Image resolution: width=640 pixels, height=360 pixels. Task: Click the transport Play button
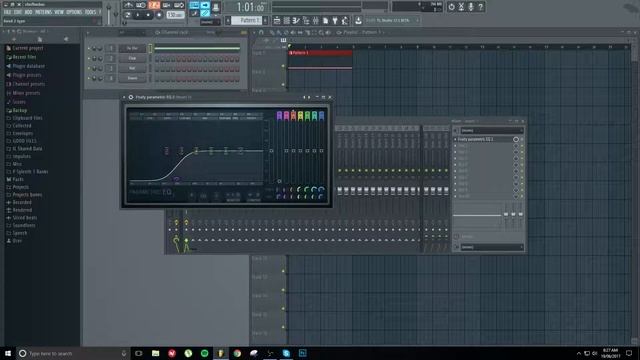pos(138,15)
